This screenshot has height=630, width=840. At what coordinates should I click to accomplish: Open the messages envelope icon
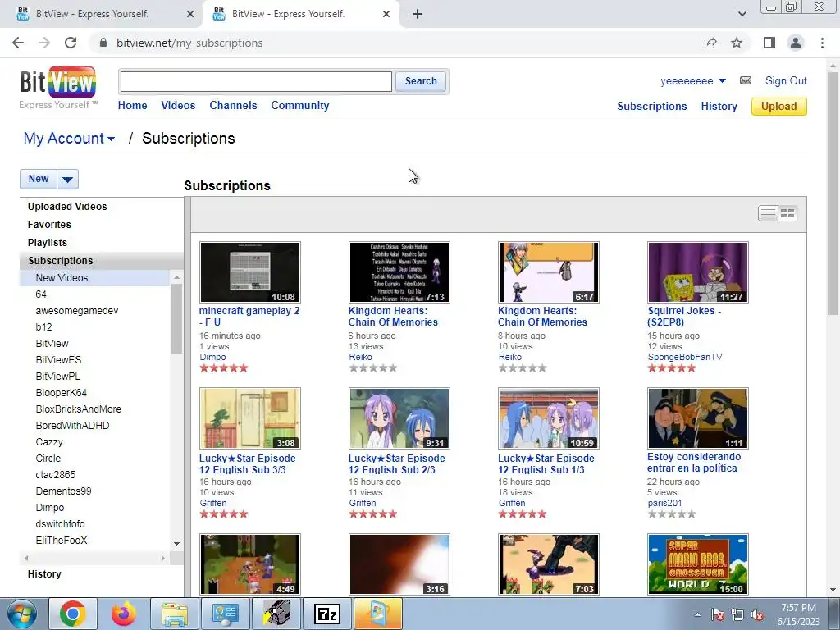tap(745, 81)
